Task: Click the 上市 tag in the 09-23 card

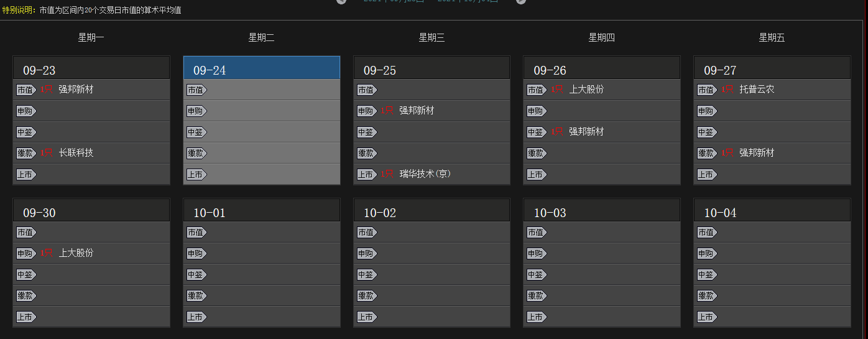Action: [x=26, y=175]
